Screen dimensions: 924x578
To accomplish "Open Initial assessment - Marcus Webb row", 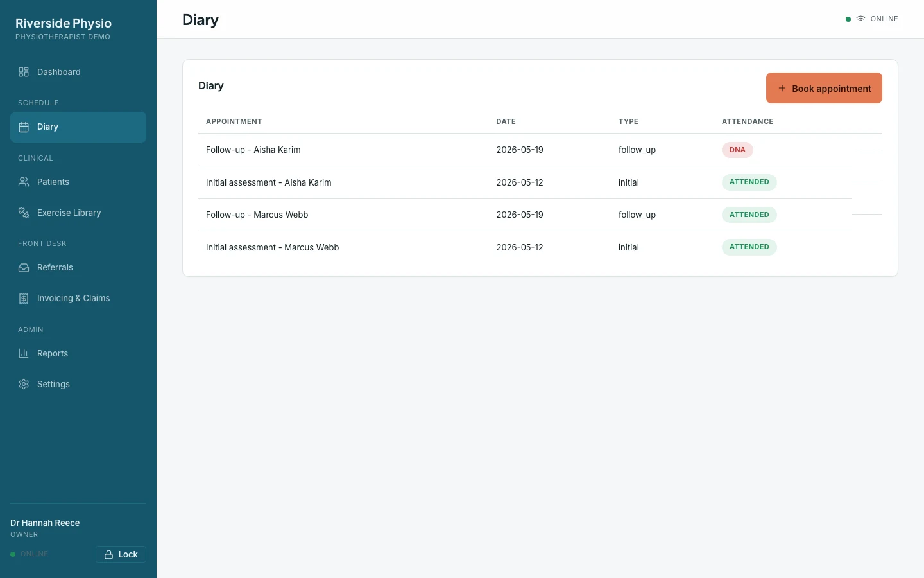I will pos(525,247).
